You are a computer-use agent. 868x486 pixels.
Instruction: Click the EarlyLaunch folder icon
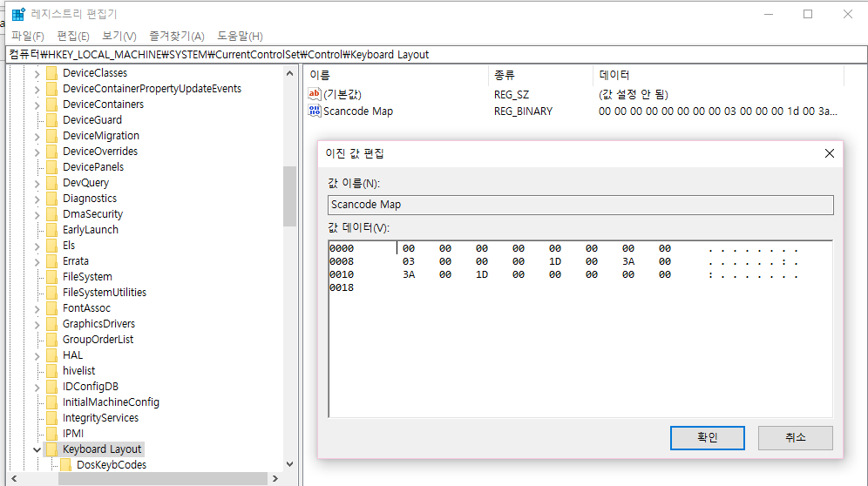click(52, 230)
